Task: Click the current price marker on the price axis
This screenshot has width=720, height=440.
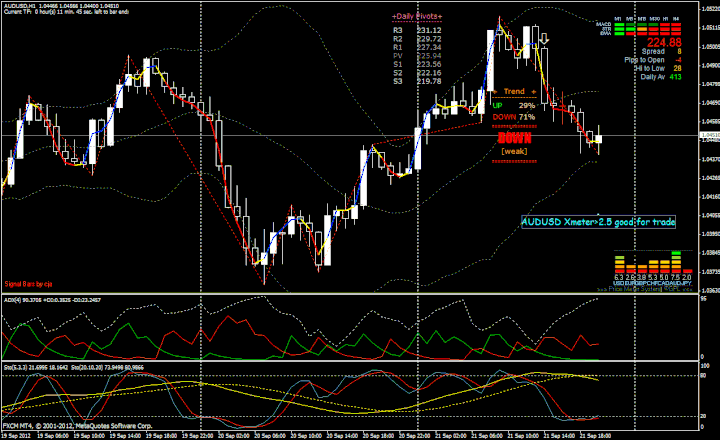Action: (709, 135)
